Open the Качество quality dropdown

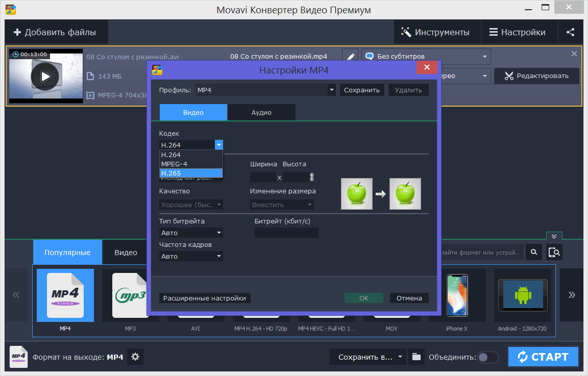click(191, 205)
